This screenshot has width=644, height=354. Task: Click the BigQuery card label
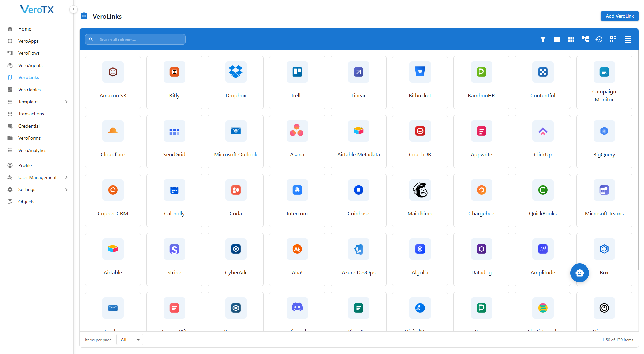604,155
